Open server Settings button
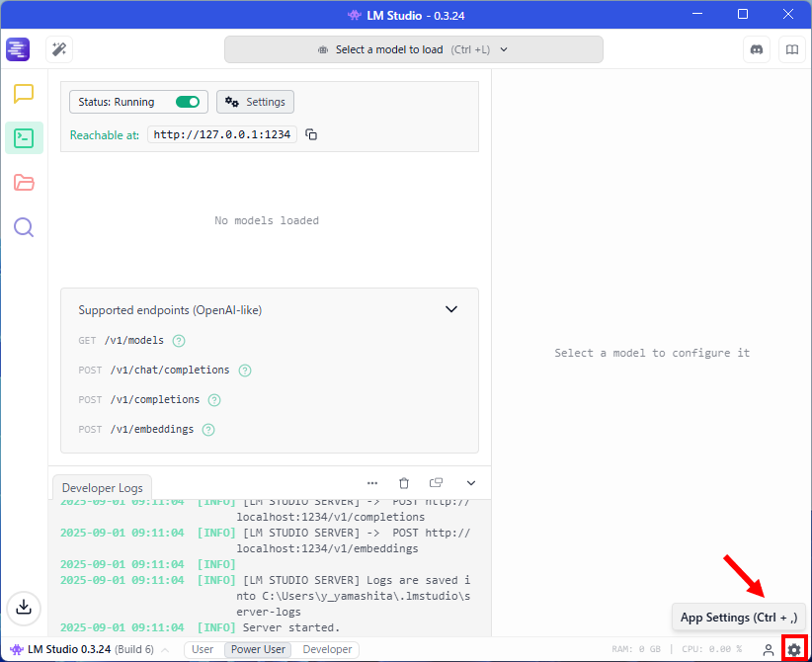 pyautogui.click(x=255, y=102)
